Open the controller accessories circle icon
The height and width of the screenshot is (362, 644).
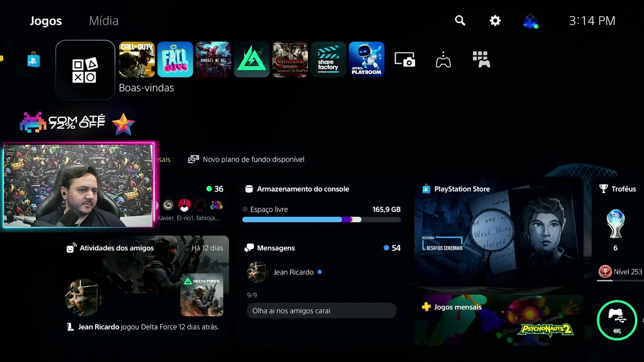click(x=617, y=320)
